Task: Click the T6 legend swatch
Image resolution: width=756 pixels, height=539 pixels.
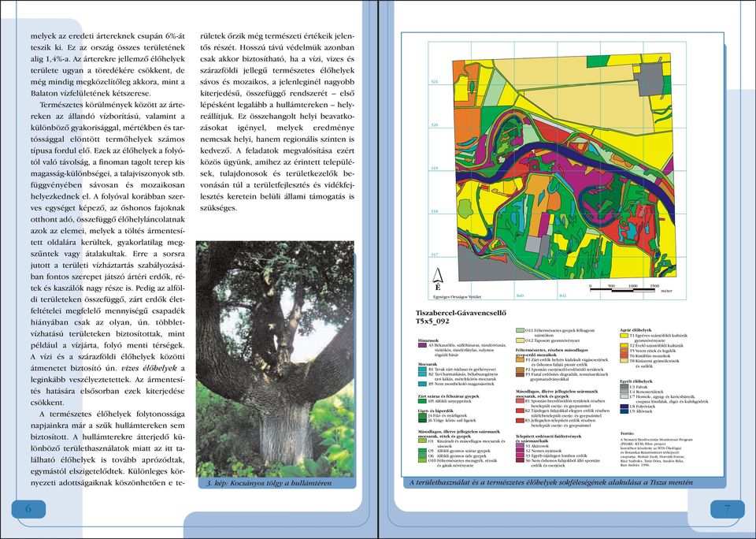Action: click(x=624, y=355)
